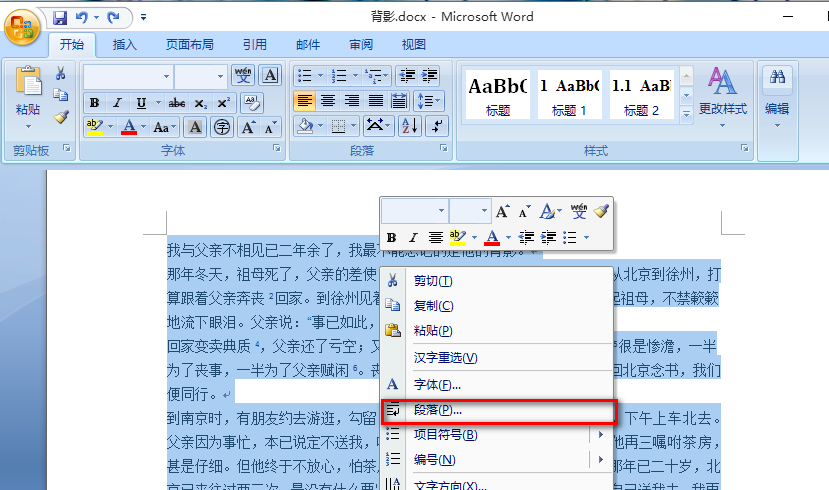The image size is (829, 490).
Task: Toggle align left in ribbon
Action: click(x=305, y=100)
